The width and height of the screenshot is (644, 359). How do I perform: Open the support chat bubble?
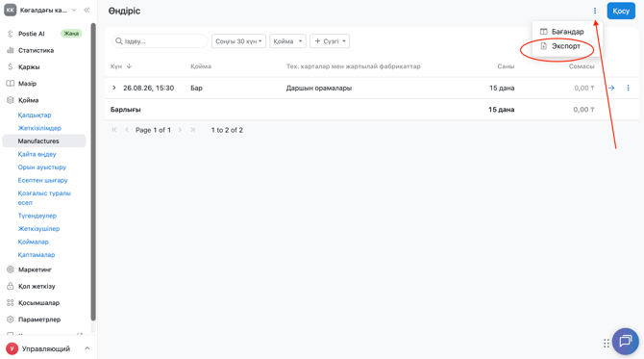[x=625, y=341]
